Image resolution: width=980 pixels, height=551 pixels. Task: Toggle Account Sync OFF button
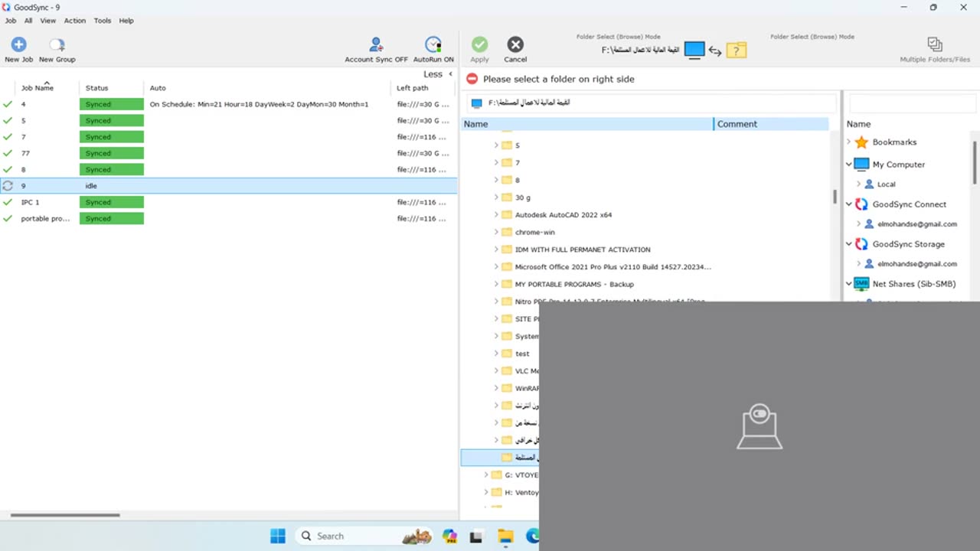376,50
